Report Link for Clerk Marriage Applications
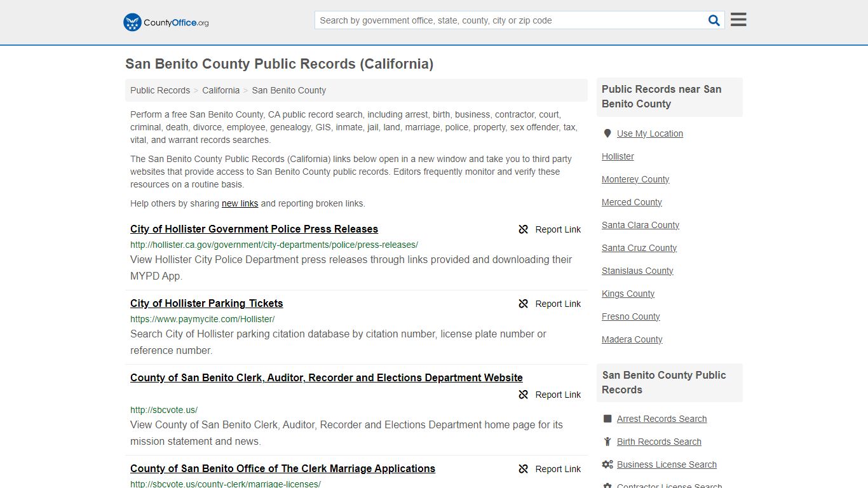868x488 pixels. click(558, 469)
